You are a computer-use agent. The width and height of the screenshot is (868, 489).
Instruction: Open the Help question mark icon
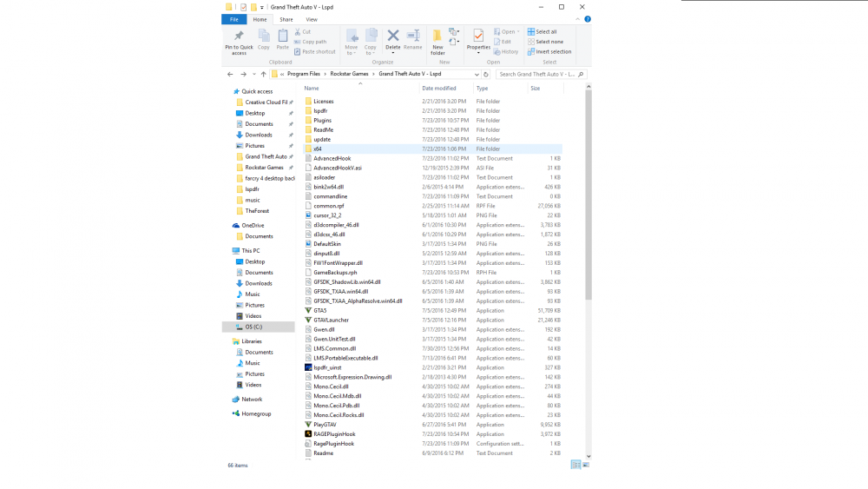pyautogui.click(x=588, y=19)
